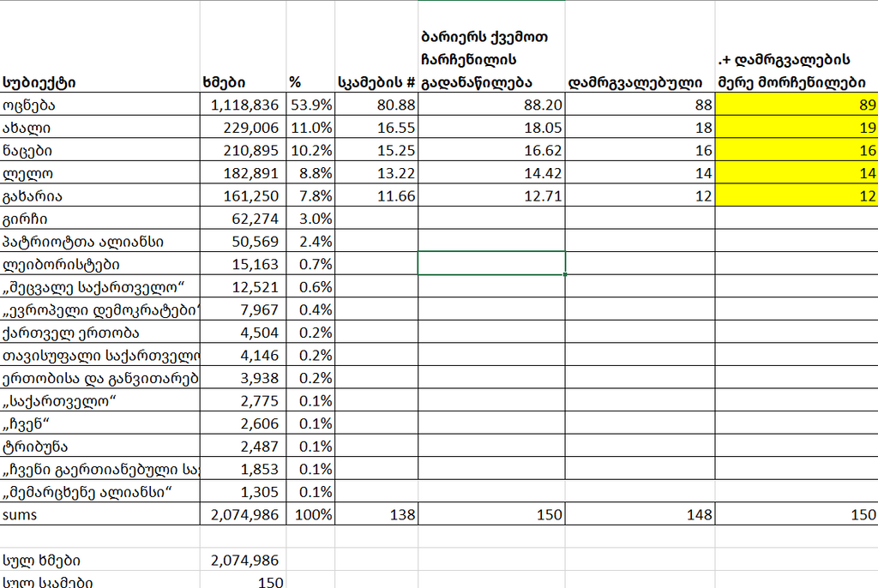Click the 'ნაცები' row label

point(99,151)
